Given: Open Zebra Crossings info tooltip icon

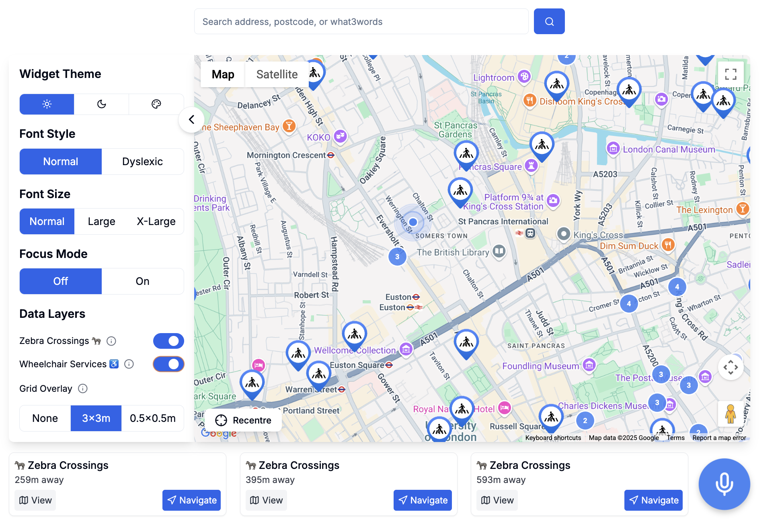Looking at the screenshot, I should click(111, 341).
